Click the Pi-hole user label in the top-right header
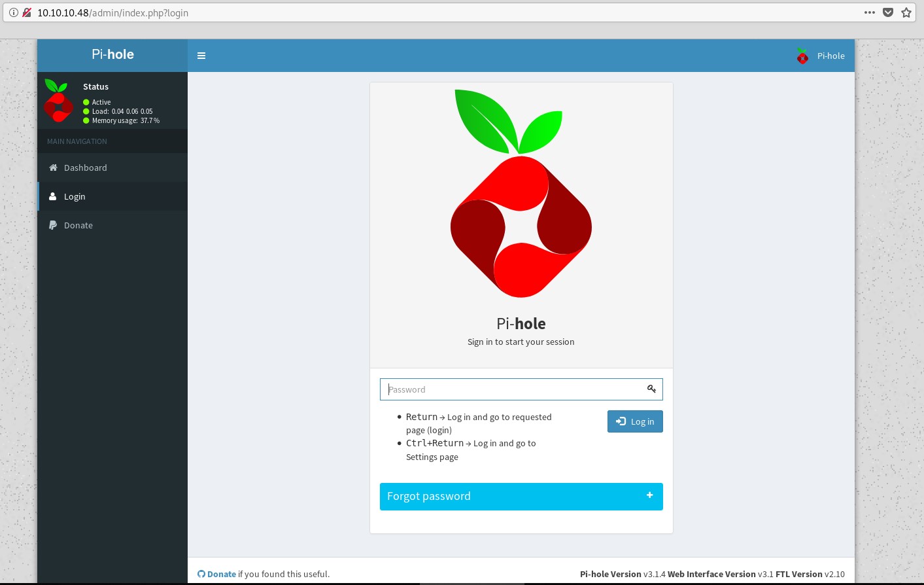The height and width of the screenshot is (585, 924). coord(831,56)
